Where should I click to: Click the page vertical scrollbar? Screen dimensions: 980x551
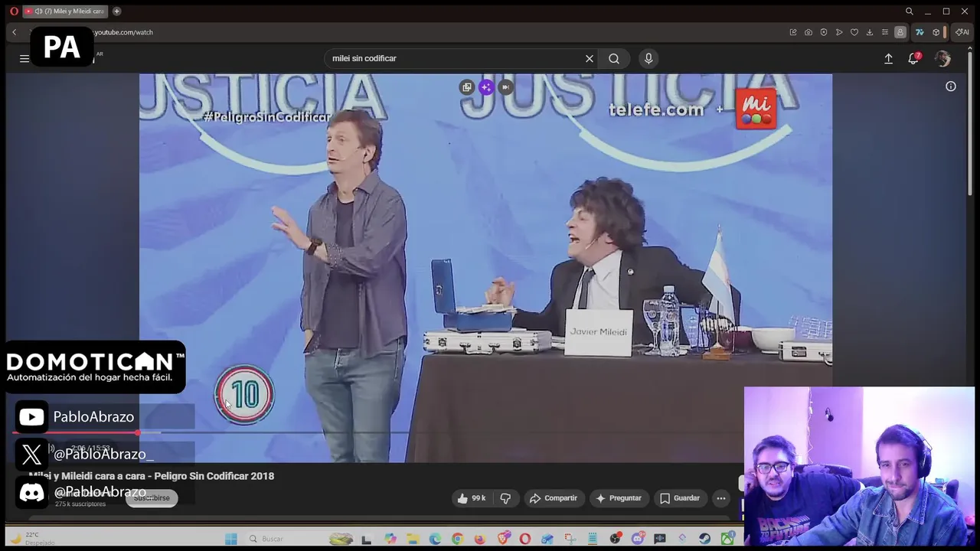(971, 122)
